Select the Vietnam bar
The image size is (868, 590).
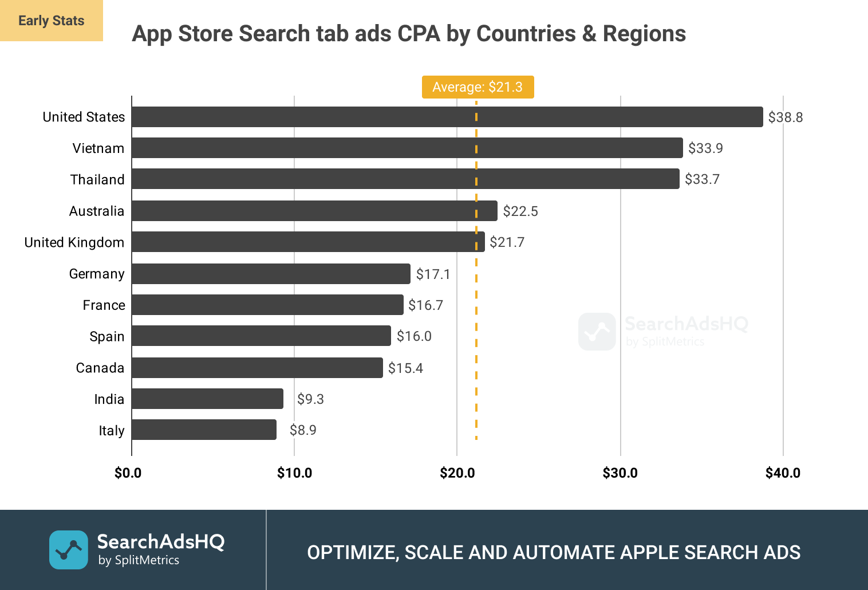(407, 148)
